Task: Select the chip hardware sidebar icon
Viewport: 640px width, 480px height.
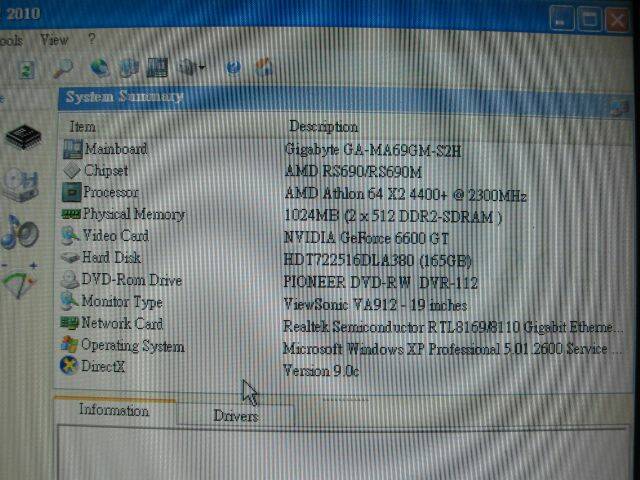Action: 23,137
